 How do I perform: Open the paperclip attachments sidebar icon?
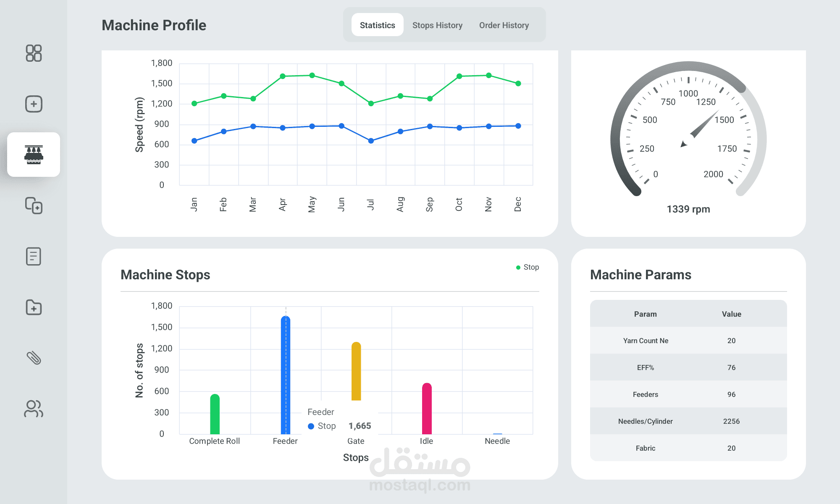tap(34, 358)
